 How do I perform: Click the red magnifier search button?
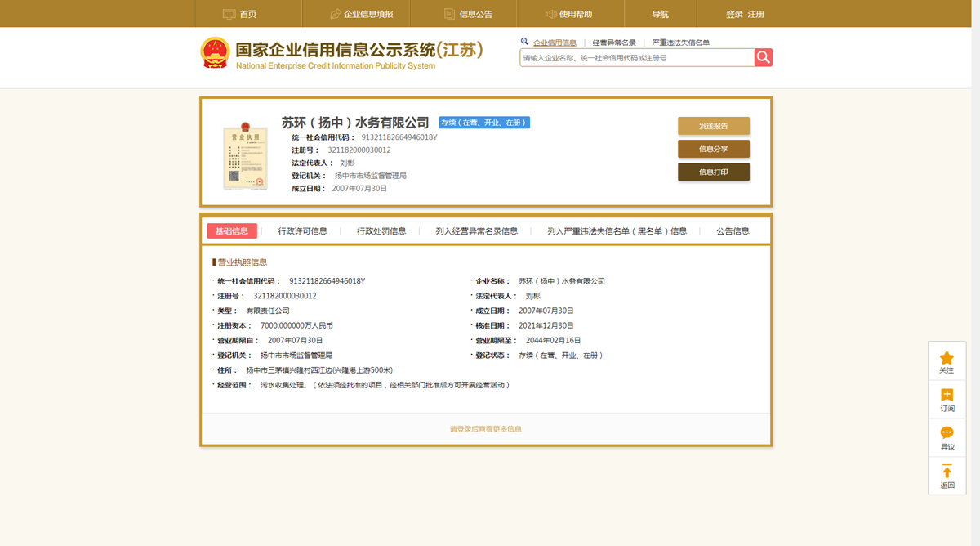[764, 57]
